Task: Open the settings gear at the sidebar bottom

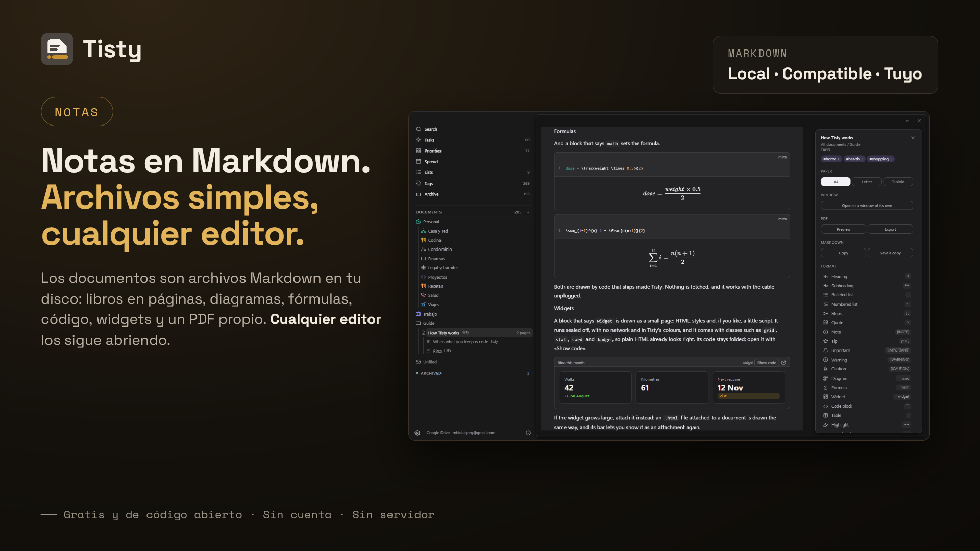Action: tap(418, 433)
